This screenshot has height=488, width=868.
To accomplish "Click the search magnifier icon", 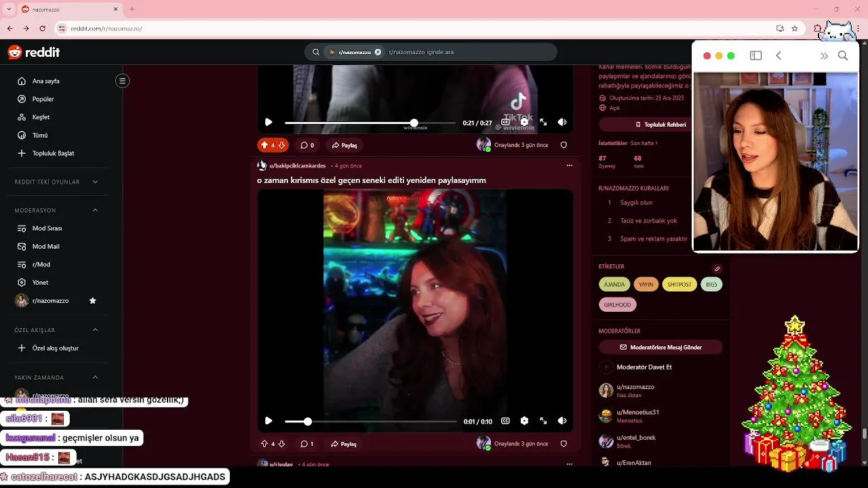I will [316, 52].
